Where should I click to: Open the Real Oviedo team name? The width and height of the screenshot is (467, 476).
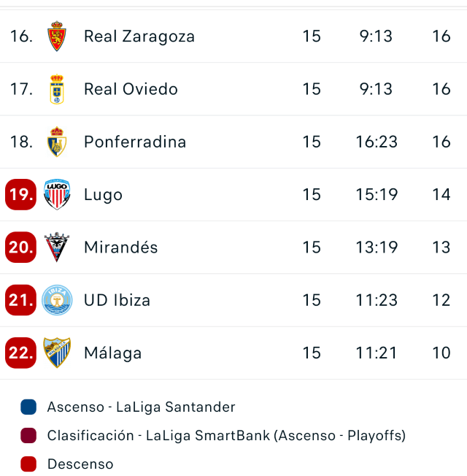pos(131,89)
